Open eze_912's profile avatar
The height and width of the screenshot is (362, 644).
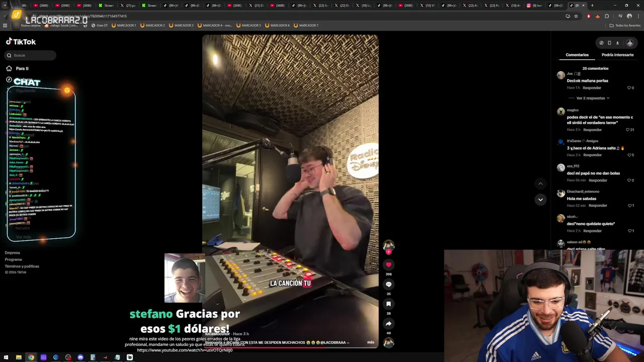[560, 168]
